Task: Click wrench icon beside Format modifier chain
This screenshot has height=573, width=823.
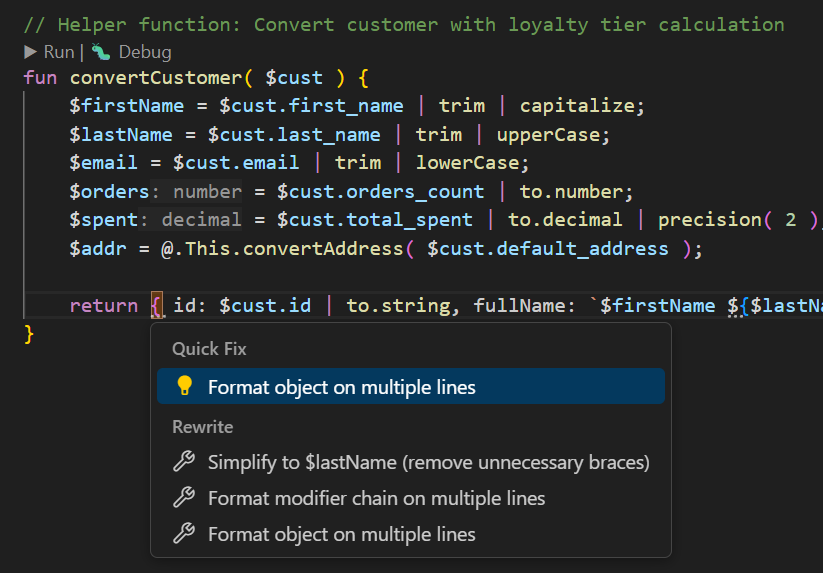Action: tap(184, 497)
